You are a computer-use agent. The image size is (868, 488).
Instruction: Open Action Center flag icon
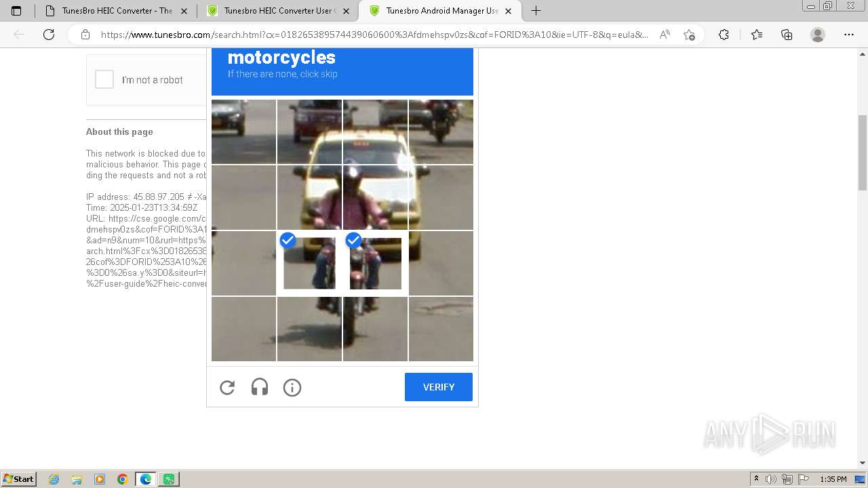pos(803,479)
